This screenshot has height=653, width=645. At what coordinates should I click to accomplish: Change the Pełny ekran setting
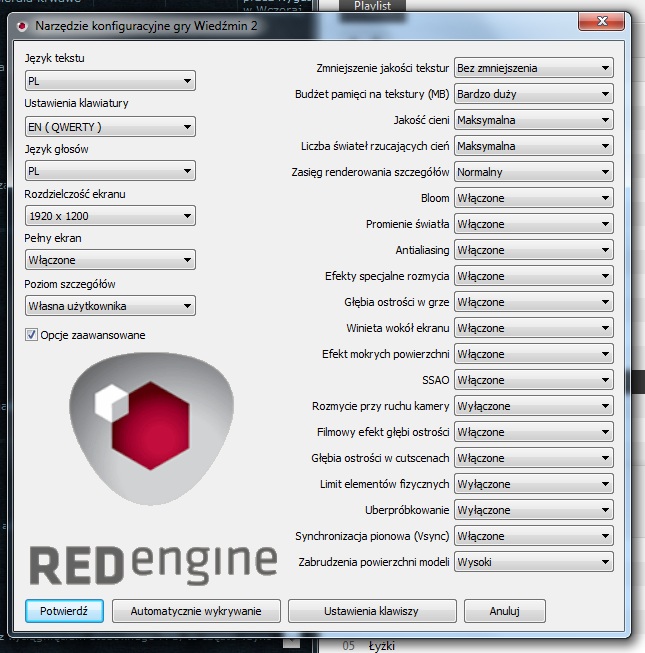[110, 260]
